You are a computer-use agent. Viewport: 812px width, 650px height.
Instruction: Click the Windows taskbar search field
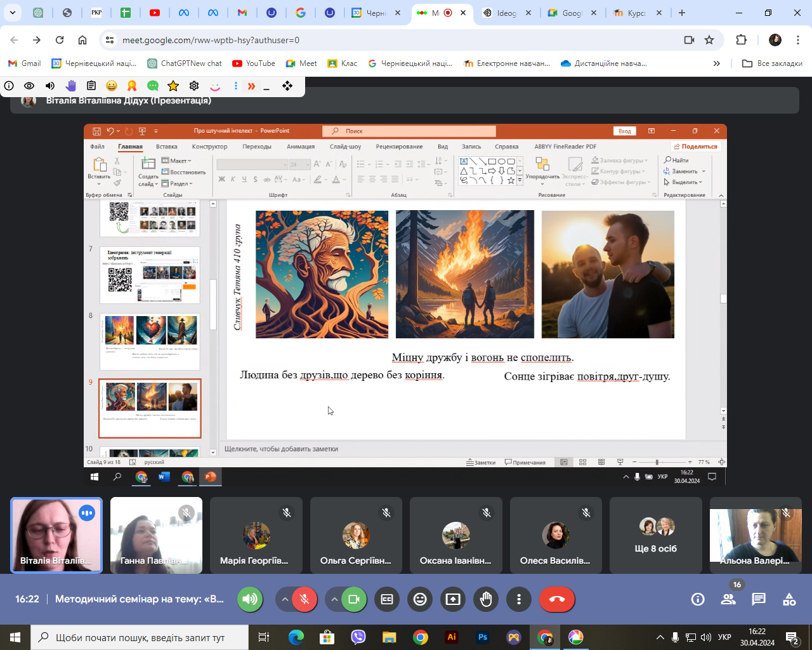coord(140,637)
